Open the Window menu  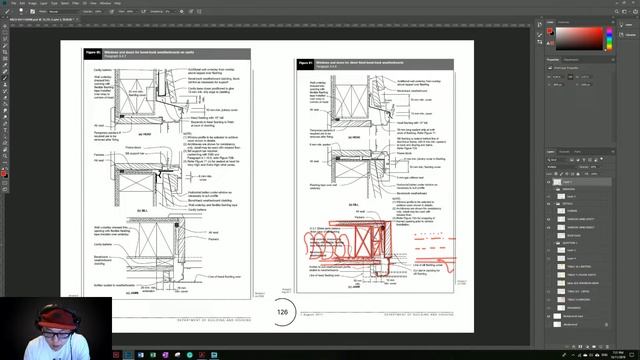(x=105, y=3)
